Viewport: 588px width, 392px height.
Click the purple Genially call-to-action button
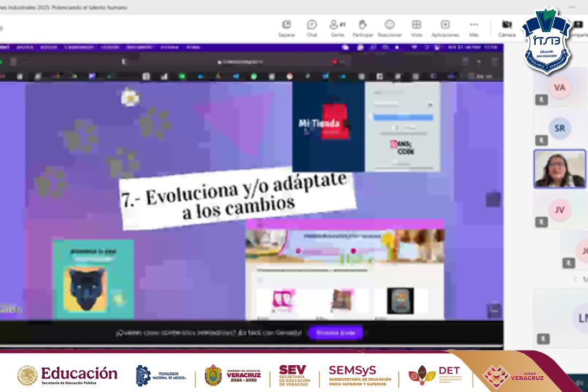click(x=335, y=333)
